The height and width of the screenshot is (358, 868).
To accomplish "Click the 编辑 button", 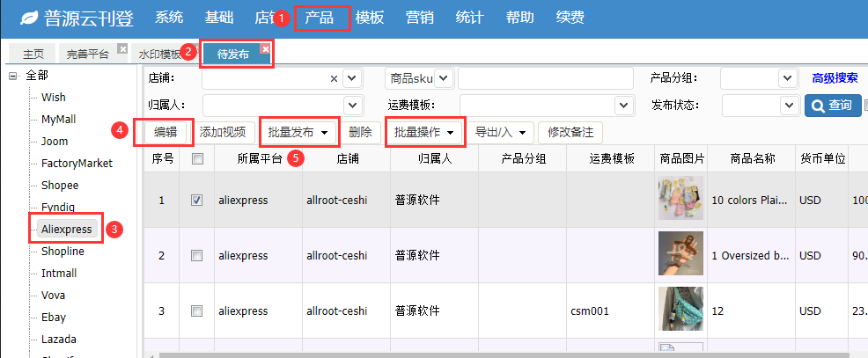I will (x=165, y=132).
